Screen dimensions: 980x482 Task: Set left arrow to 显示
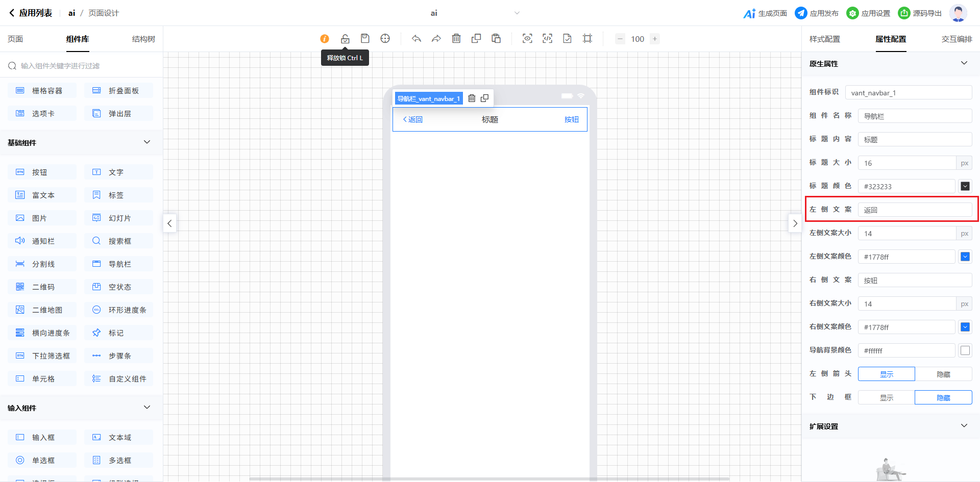(x=887, y=374)
